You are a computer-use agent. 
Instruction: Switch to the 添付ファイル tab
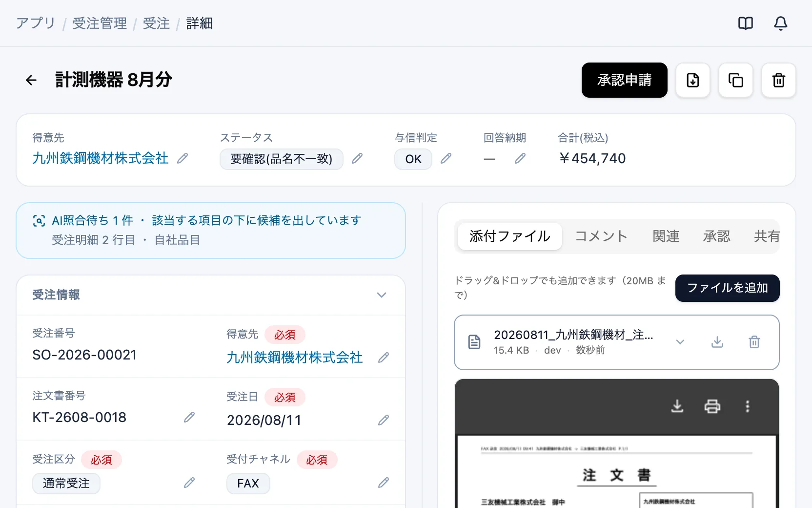[510, 236]
